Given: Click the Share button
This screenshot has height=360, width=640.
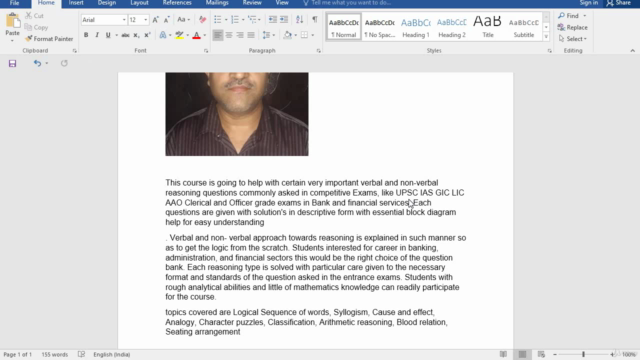Looking at the screenshot, I should click(x=619, y=3).
